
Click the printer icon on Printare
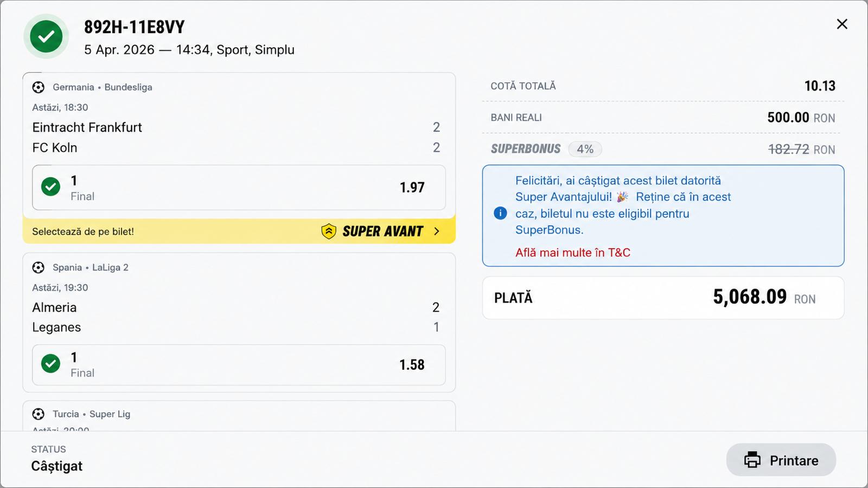click(752, 460)
